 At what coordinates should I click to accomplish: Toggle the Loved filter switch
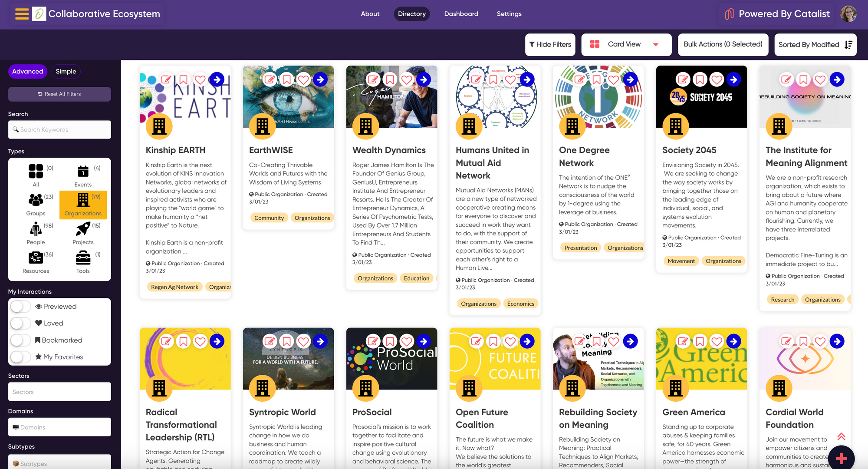pos(20,323)
